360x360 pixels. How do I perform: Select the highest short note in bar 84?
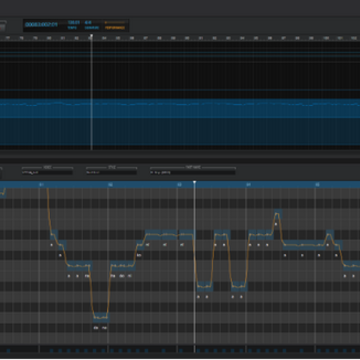point(278,214)
